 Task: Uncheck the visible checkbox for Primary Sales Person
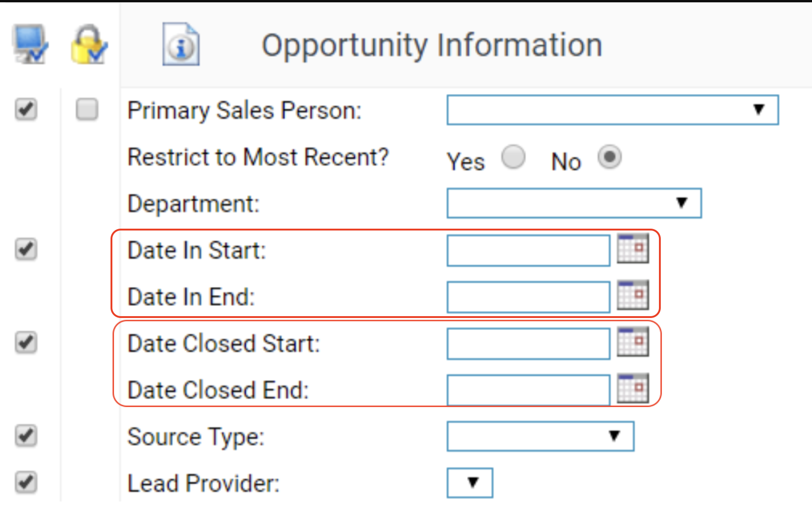26,110
